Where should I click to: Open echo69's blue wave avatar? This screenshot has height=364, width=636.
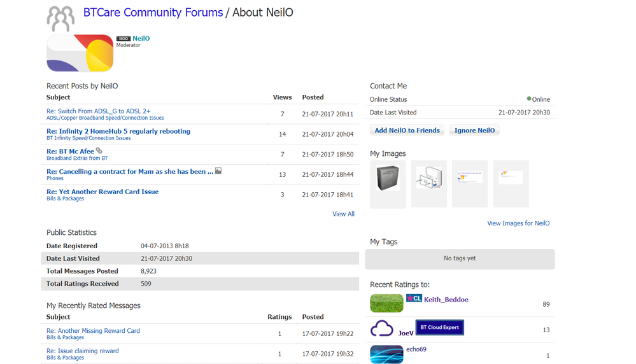386,354
